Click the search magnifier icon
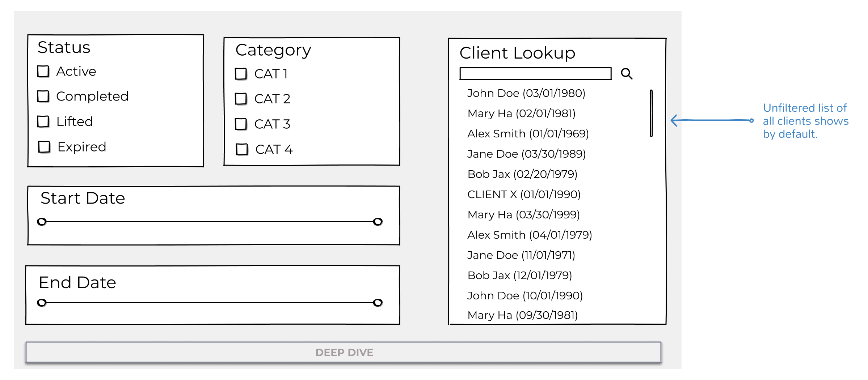Image resolution: width=868 pixels, height=380 pixels. [627, 74]
